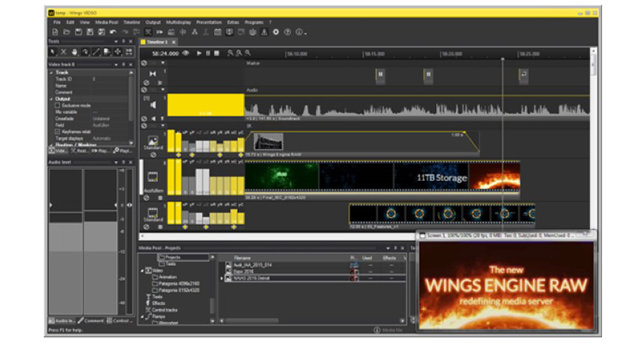Click the Media Pool horizontal scrollbar

[252, 321]
